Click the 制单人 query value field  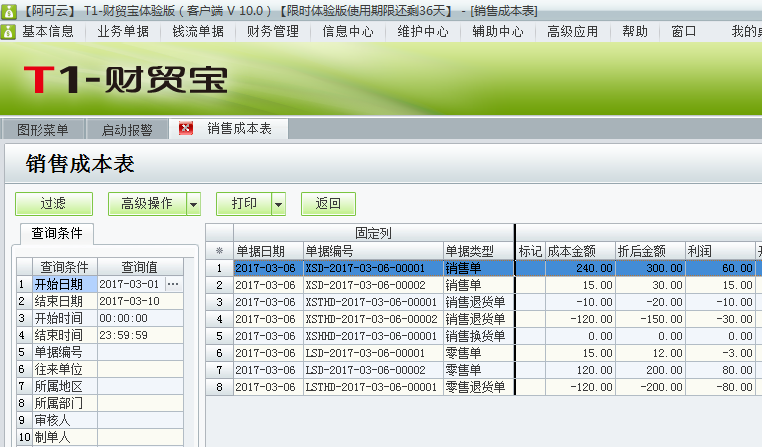140,437
